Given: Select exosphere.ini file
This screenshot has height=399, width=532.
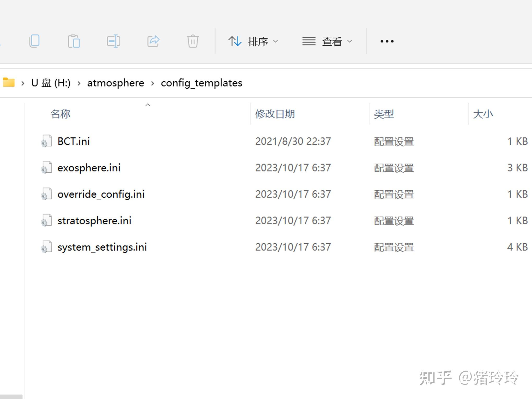Looking at the screenshot, I should pos(89,168).
